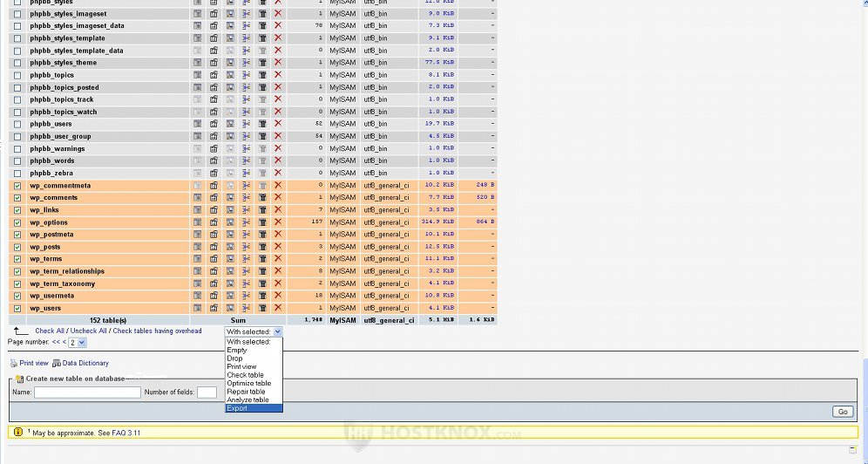
Task: Click the Uncheck All link
Action: tap(89, 331)
